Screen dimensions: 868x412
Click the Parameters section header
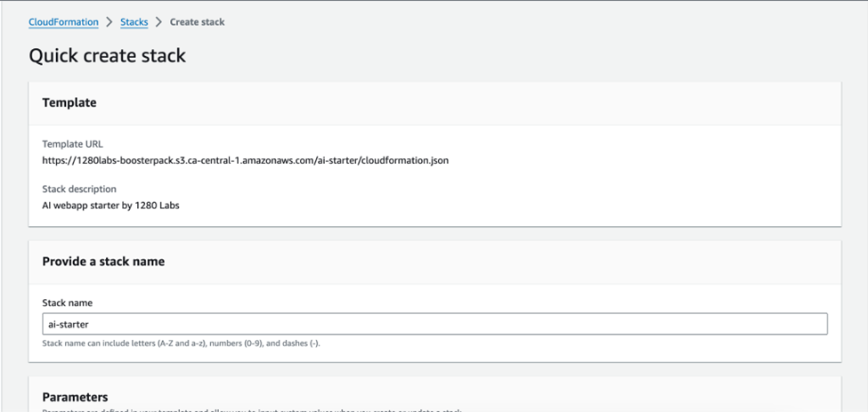pos(75,397)
